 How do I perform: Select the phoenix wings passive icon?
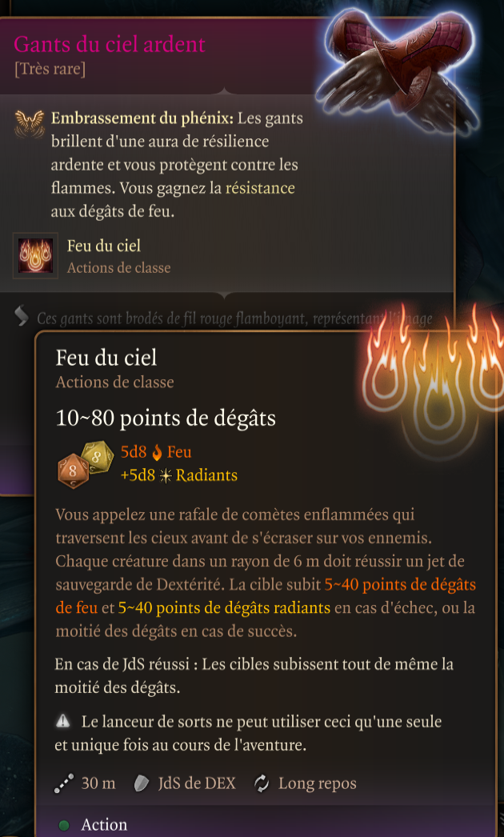click(30, 123)
